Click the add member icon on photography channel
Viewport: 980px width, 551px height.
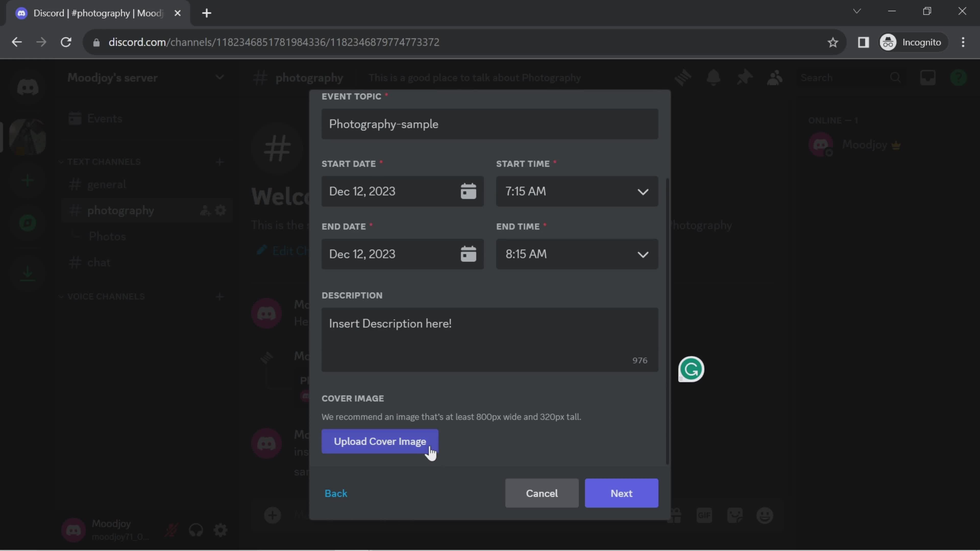coord(205,210)
